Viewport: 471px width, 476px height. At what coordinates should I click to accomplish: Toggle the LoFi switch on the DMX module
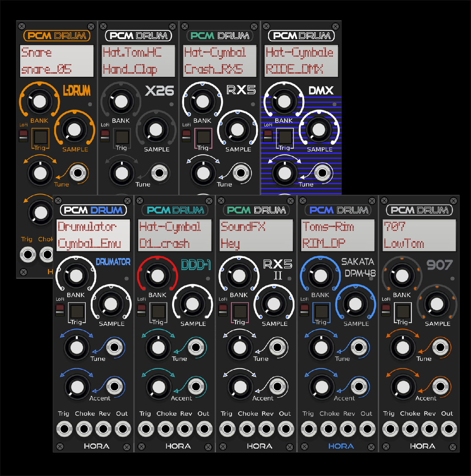click(x=268, y=136)
